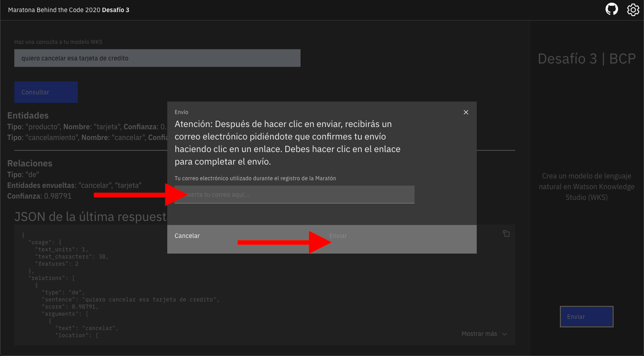Click Entidades envueltas line
This screenshot has width=644, height=356.
coord(74,185)
